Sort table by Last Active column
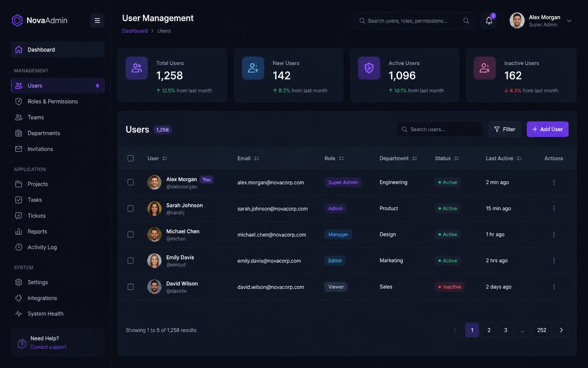The height and width of the screenshot is (368, 588). (x=519, y=158)
